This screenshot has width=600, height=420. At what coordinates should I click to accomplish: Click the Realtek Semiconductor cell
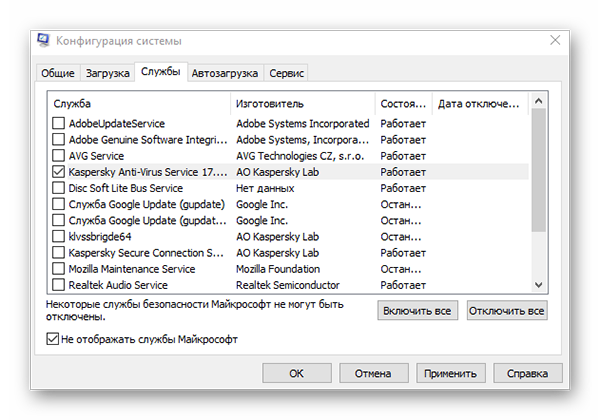coord(288,285)
